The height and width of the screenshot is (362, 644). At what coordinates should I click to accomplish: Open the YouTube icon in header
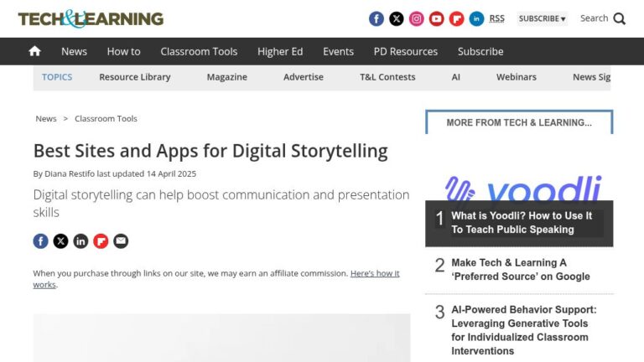pos(437,19)
